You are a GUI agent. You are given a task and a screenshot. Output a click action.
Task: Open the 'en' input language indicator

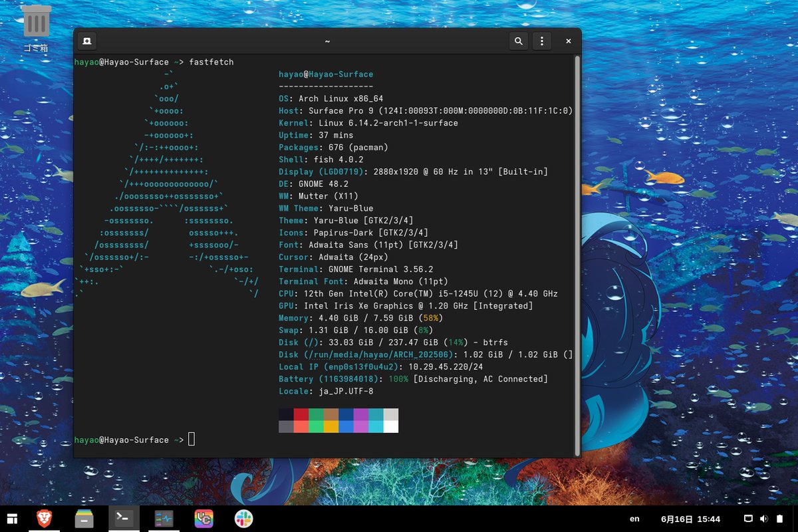pyautogui.click(x=635, y=519)
